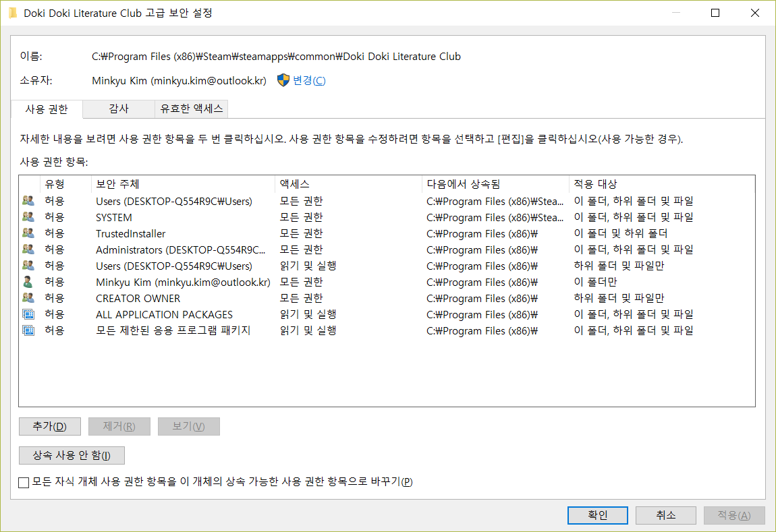The height and width of the screenshot is (532, 776).
Task: Confirm with the 확인 button
Action: pyautogui.click(x=597, y=515)
